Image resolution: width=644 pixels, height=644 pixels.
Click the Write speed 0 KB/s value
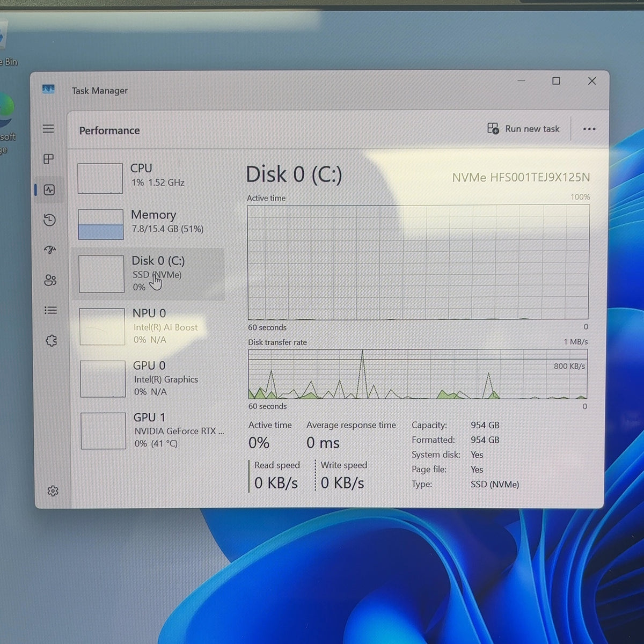[x=342, y=483]
